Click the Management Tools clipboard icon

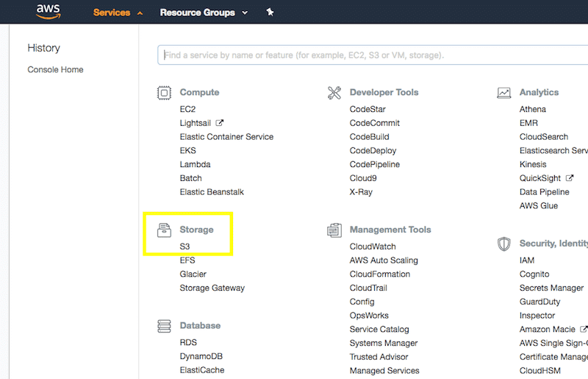pos(334,230)
